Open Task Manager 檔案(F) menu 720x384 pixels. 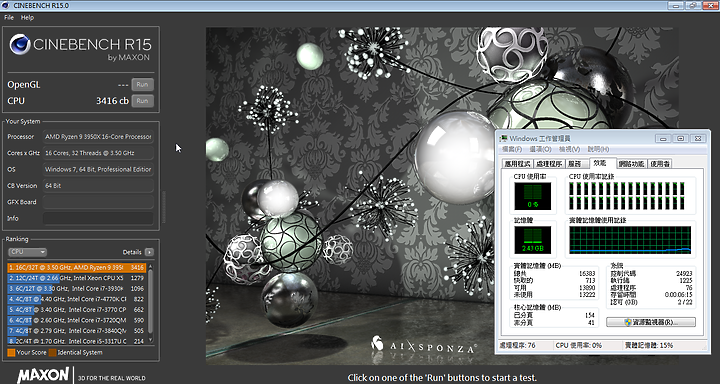[512, 149]
